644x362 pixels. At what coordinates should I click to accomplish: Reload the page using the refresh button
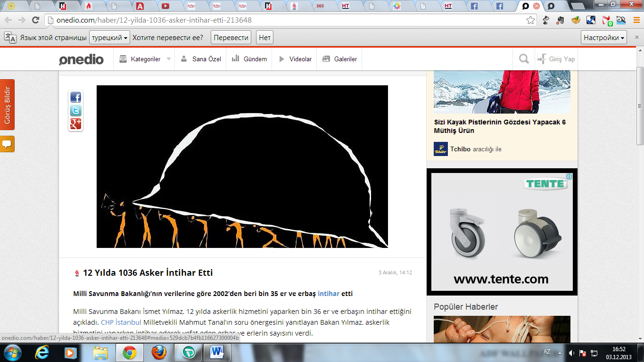[x=35, y=20]
